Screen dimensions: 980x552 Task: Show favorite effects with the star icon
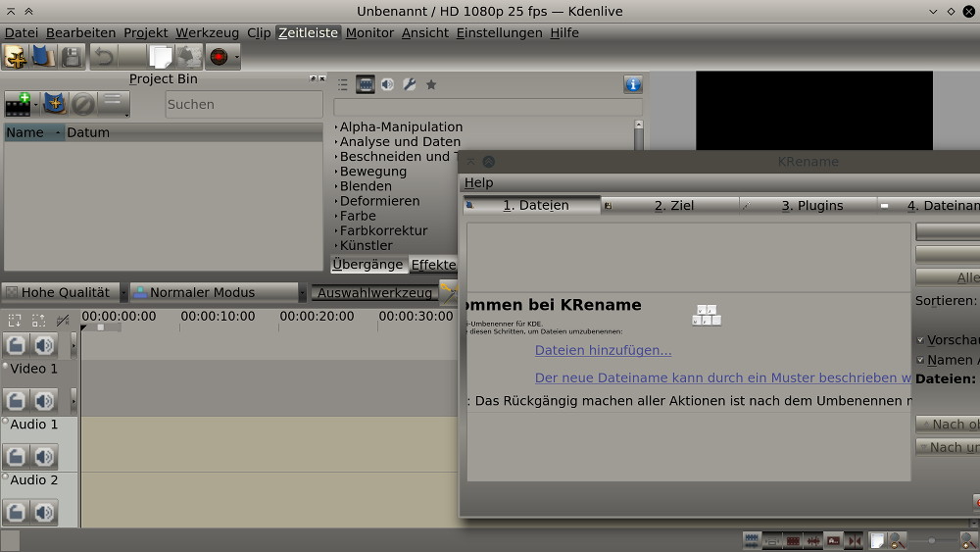coord(431,84)
